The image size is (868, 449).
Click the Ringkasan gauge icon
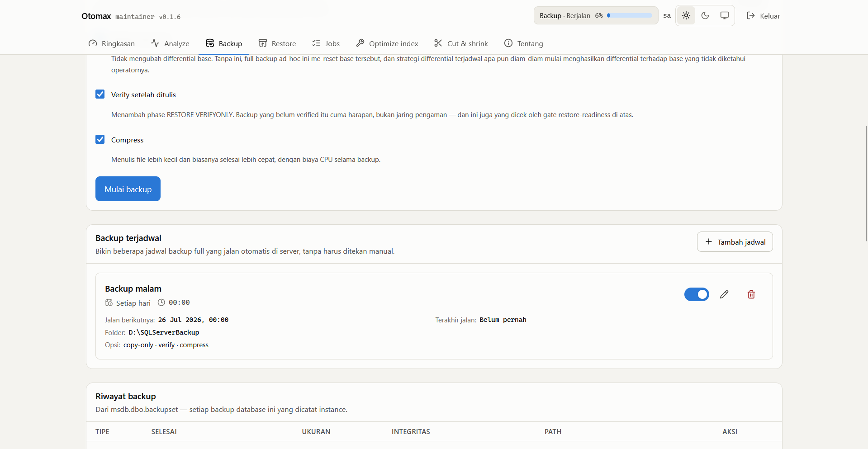(93, 43)
